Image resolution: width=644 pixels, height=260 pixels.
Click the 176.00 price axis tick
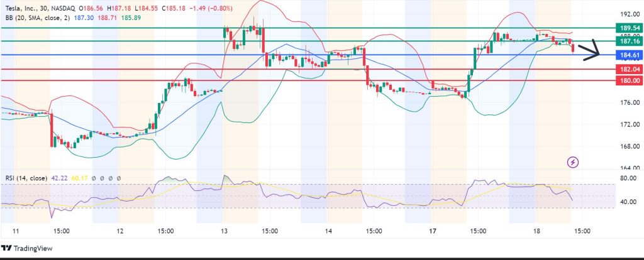pyautogui.click(x=630, y=102)
